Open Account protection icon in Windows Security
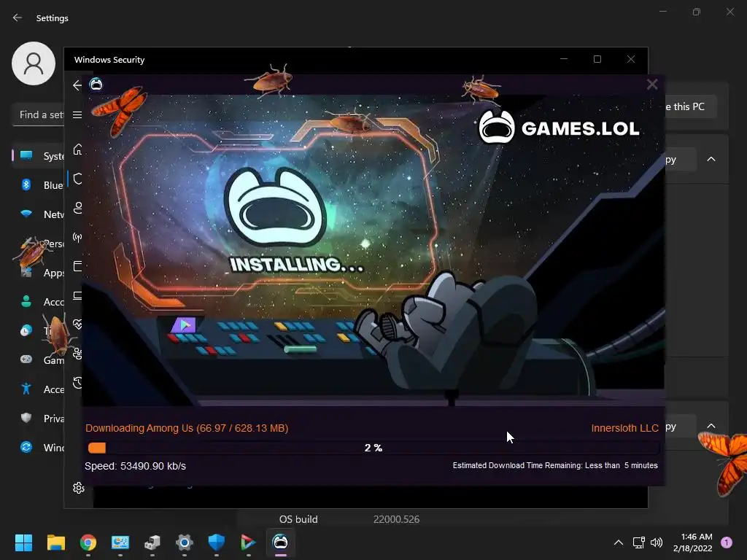The width and height of the screenshot is (747, 560). pos(77,208)
